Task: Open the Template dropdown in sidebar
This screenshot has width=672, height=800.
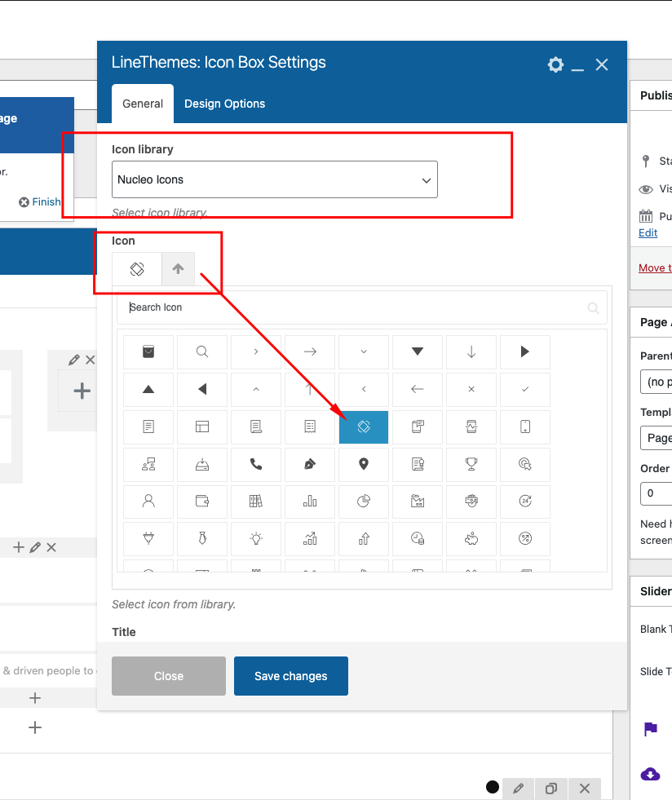Action: pyautogui.click(x=657, y=438)
